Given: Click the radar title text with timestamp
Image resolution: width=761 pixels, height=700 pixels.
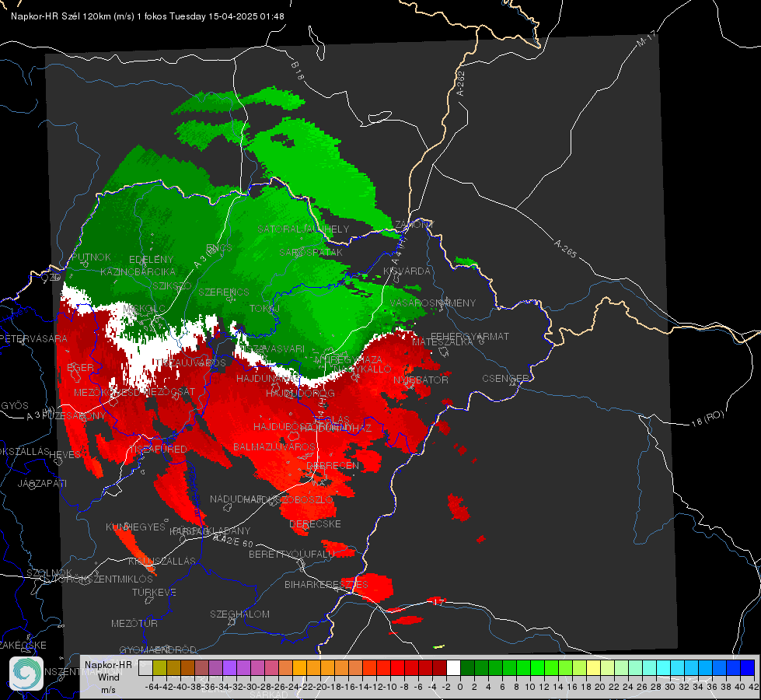Looking at the screenshot, I should 148,16.
